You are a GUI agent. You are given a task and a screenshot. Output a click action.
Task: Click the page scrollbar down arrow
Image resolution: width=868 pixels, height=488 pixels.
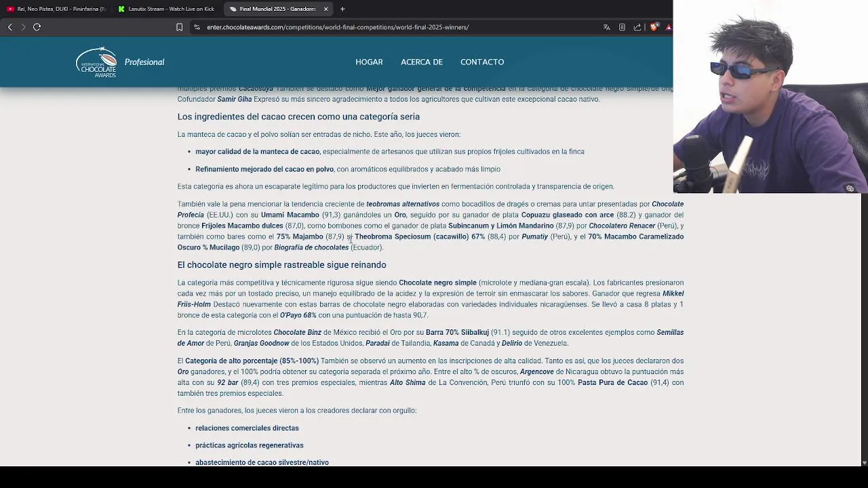[x=864, y=462]
